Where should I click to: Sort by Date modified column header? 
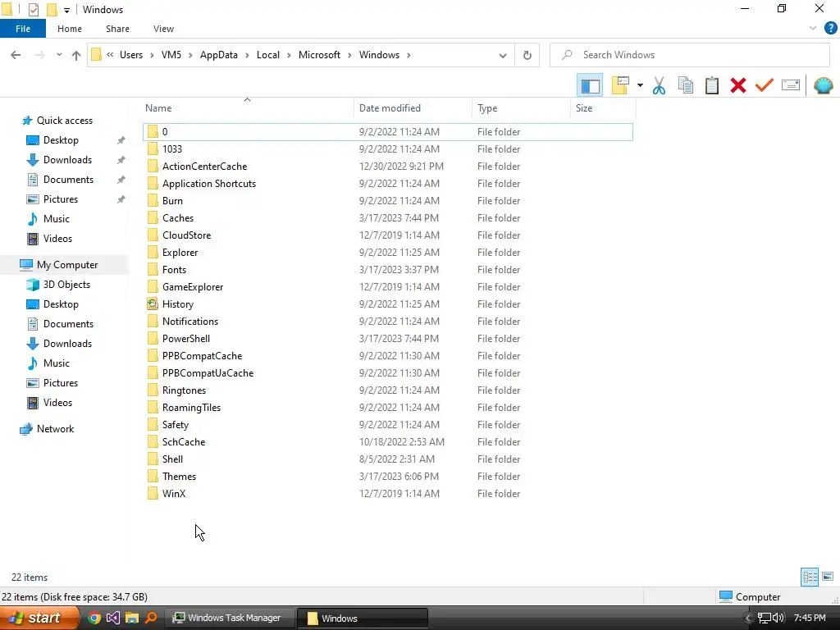pos(390,108)
